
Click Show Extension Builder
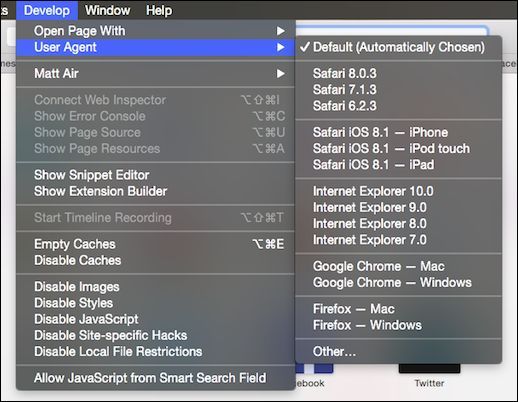[x=155, y=191]
